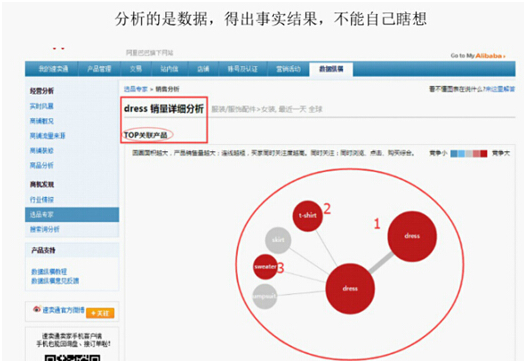Open 商铺流量来源 in the sidebar
This screenshot has width=526, height=363.
pyautogui.click(x=47, y=136)
